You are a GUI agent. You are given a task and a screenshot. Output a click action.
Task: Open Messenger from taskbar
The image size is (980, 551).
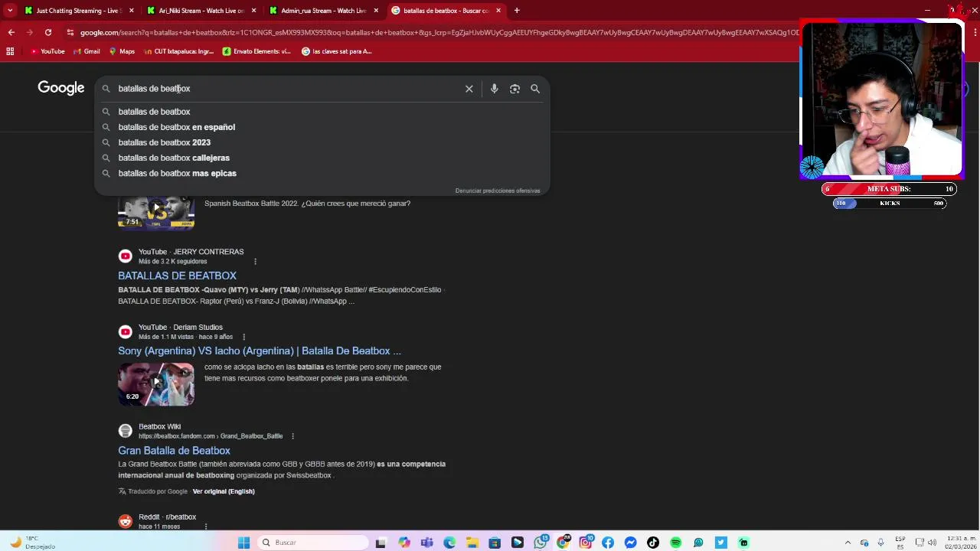[630, 543]
